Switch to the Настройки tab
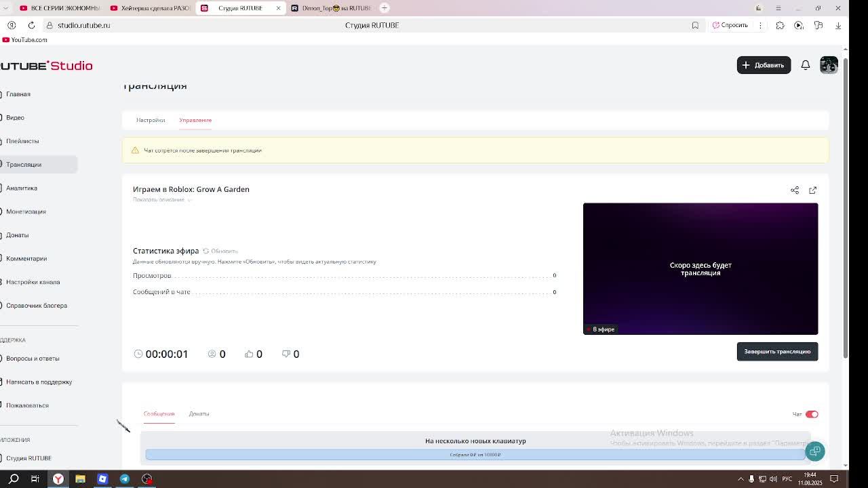Screen dimensions: 868x488 (151, 120)
